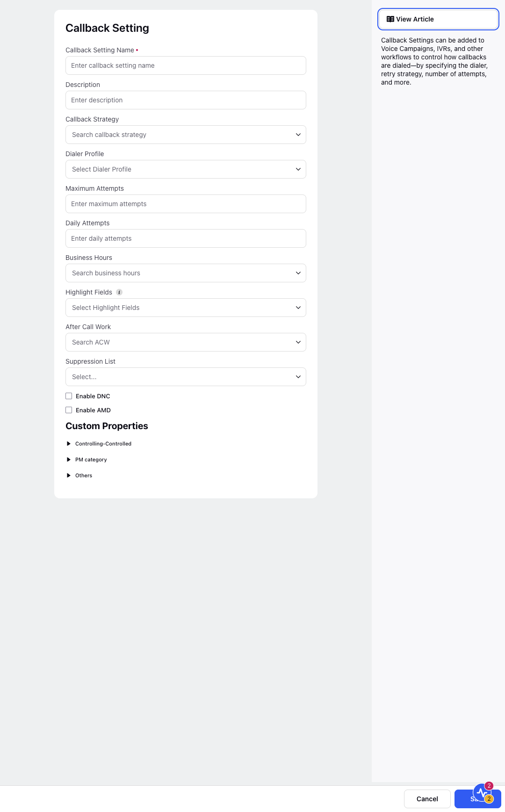Click the Cancel button
The image size is (505, 812).
tap(427, 799)
